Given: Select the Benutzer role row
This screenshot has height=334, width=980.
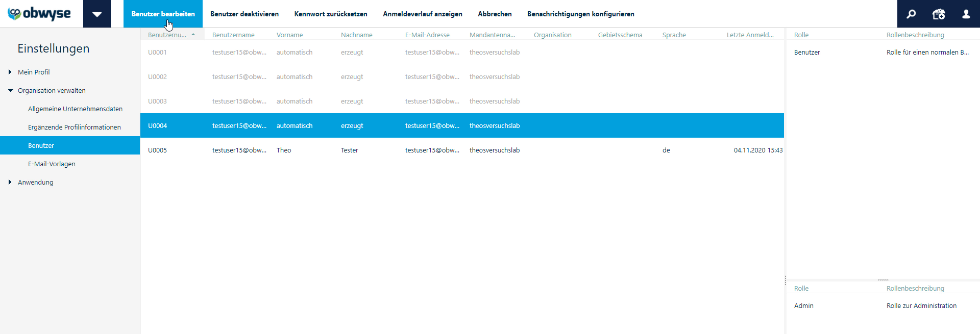Looking at the screenshot, I should click(x=883, y=52).
